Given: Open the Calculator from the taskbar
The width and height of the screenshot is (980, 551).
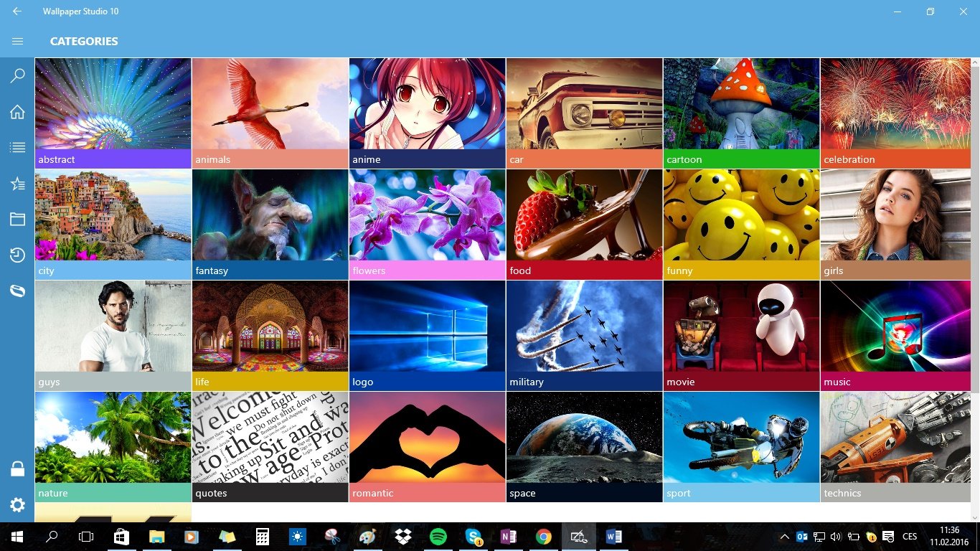Looking at the screenshot, I should pyautogui.click(x=263, y=537).
